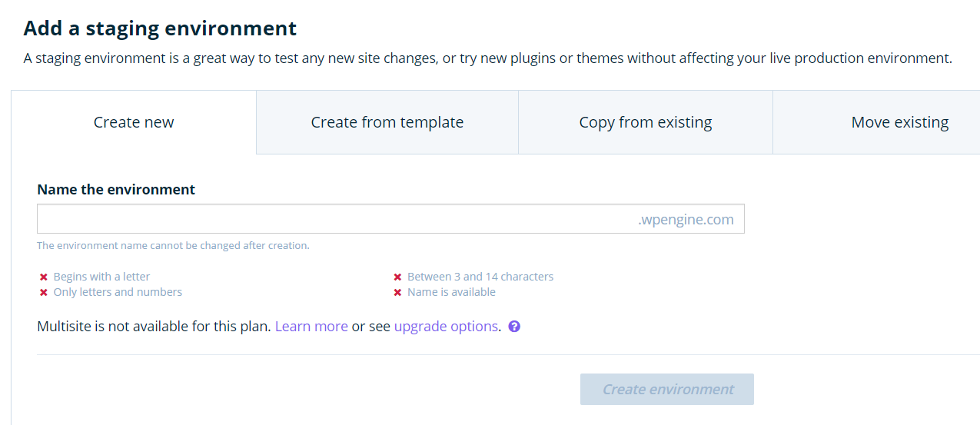Click red X beside Begins with a letter
Viewport: 980px width, 425px height.
(44, 277)
